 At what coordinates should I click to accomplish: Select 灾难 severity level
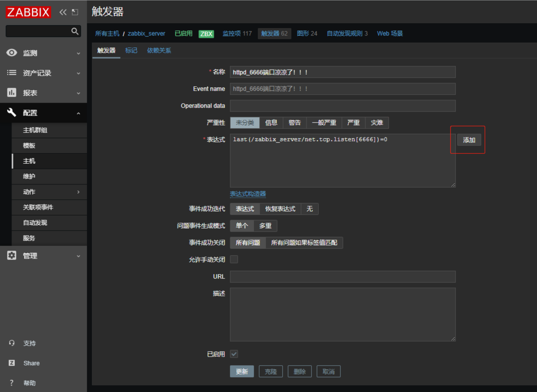pyautogui.click(x=377, y=123)
